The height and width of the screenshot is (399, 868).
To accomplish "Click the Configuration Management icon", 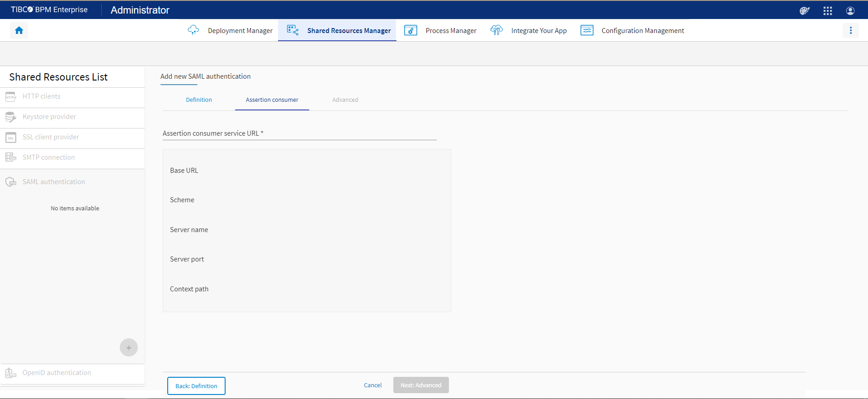I will pyautogui.click(x=587, y=30).
